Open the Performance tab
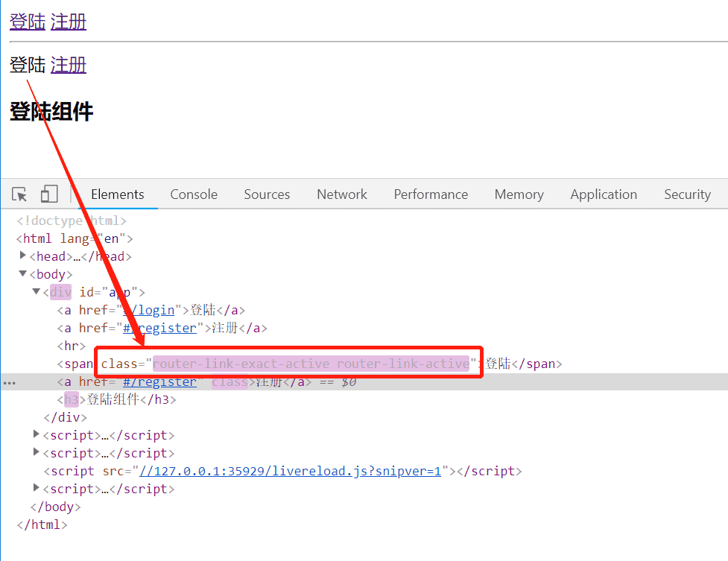Image resolution: width=728 pixels, height=561 pixels. click(431, 194)
